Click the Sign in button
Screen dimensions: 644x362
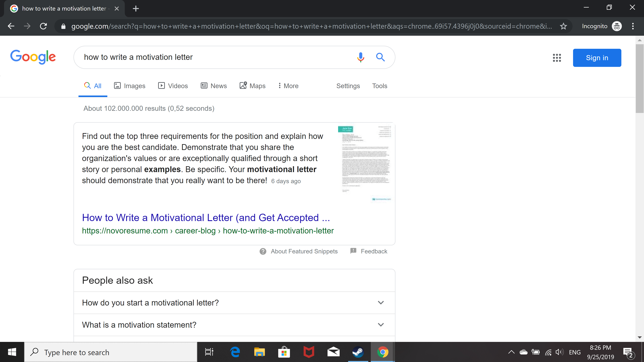(597, 58)
